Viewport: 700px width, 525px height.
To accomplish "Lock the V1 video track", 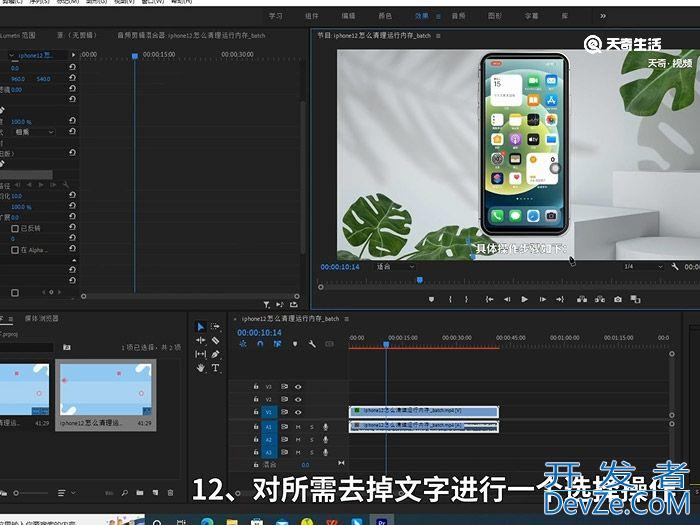I will click(256, 412).
